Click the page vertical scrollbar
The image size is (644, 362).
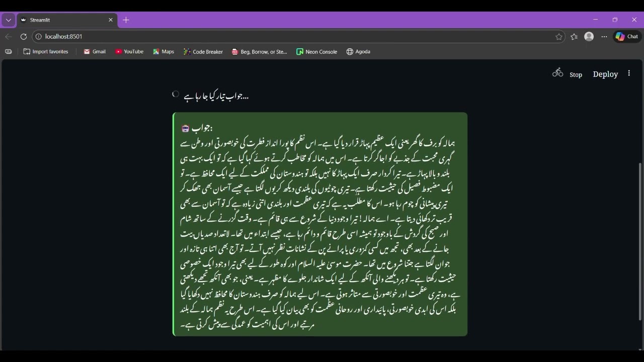(x=640, y=241)
